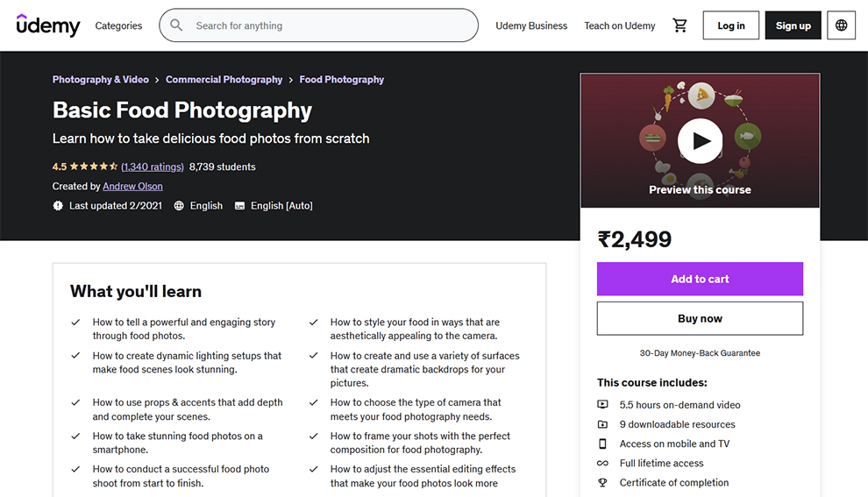Click the search magnifier icon
868x497 pixels.
(176, 25)
